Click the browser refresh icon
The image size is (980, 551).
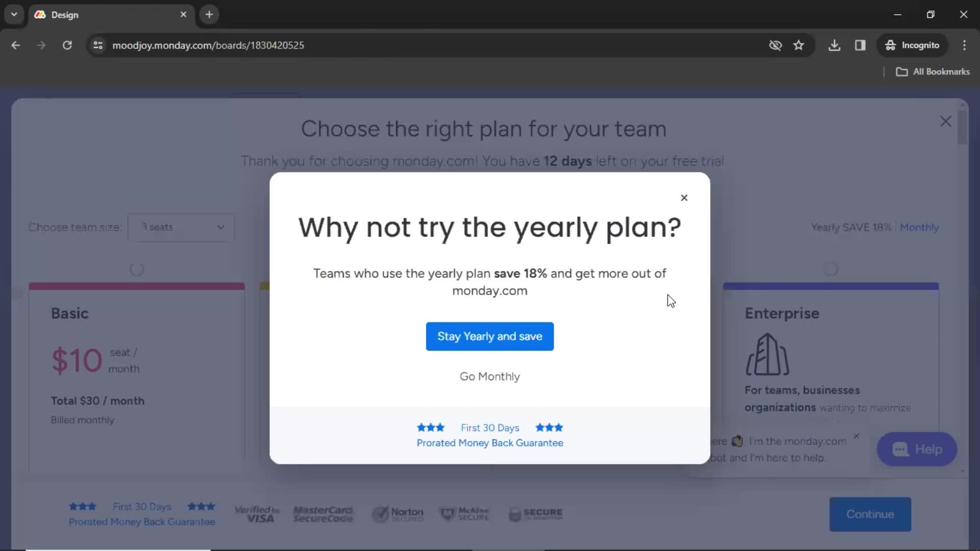click(67, 45)
